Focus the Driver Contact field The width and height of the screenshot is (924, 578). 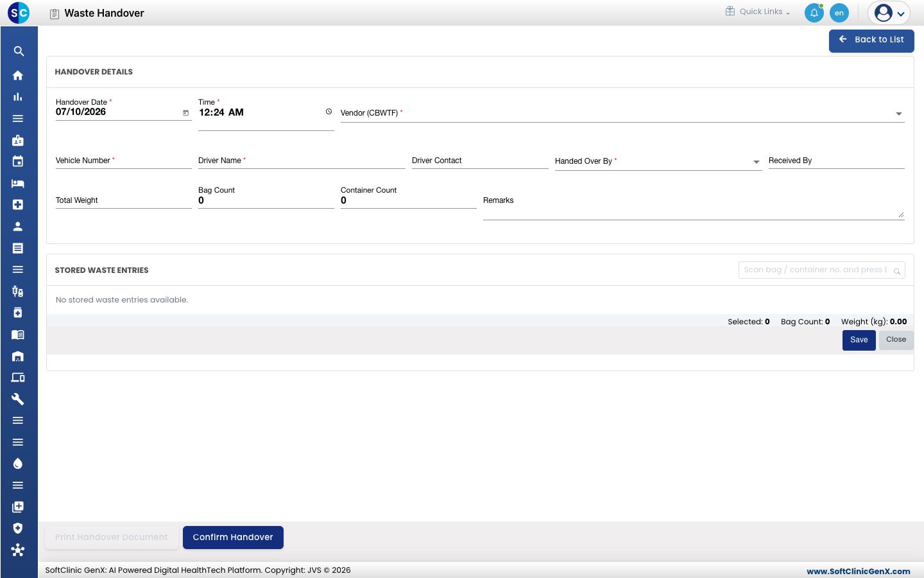[480, 161]
